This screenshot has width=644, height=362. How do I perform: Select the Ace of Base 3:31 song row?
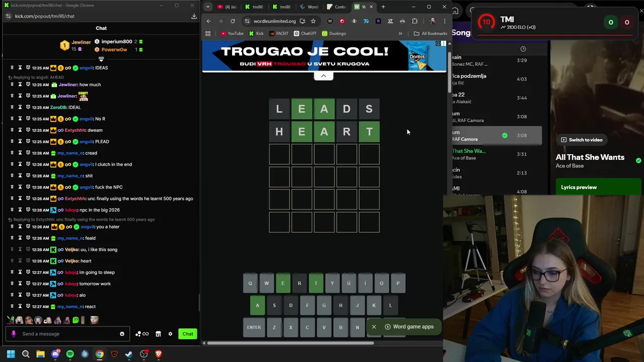[x=497, y=154]
